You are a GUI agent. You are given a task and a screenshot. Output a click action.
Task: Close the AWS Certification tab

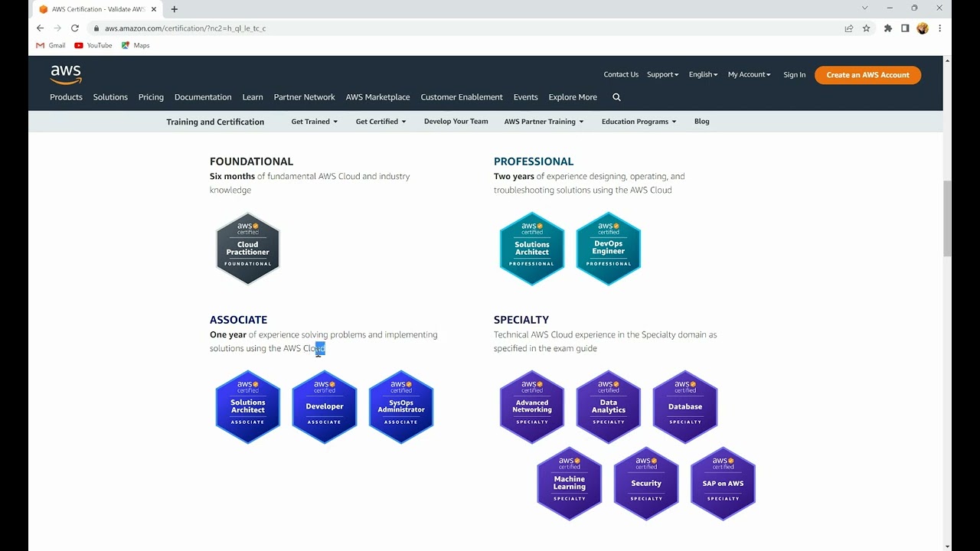click(155, 9)
